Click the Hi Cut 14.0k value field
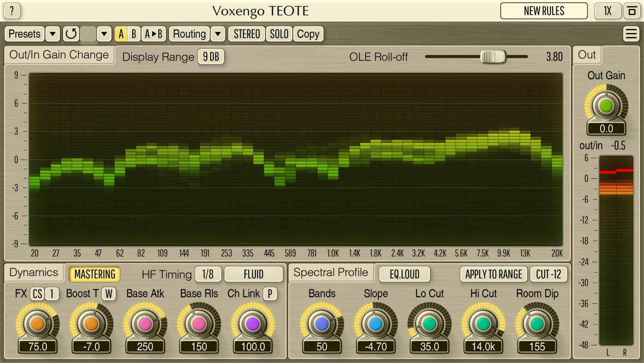The height and width of the screenshot is (363, 644). (x=483, y=346)
